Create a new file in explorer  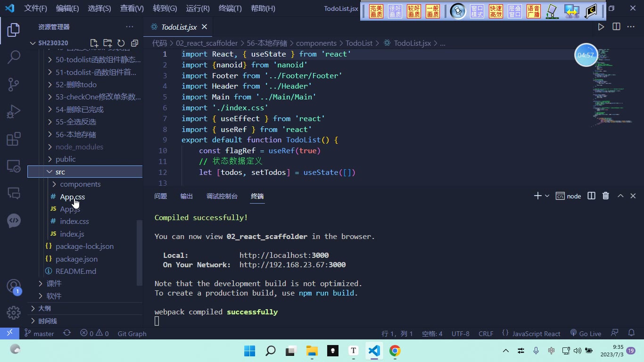coord(94,43)
